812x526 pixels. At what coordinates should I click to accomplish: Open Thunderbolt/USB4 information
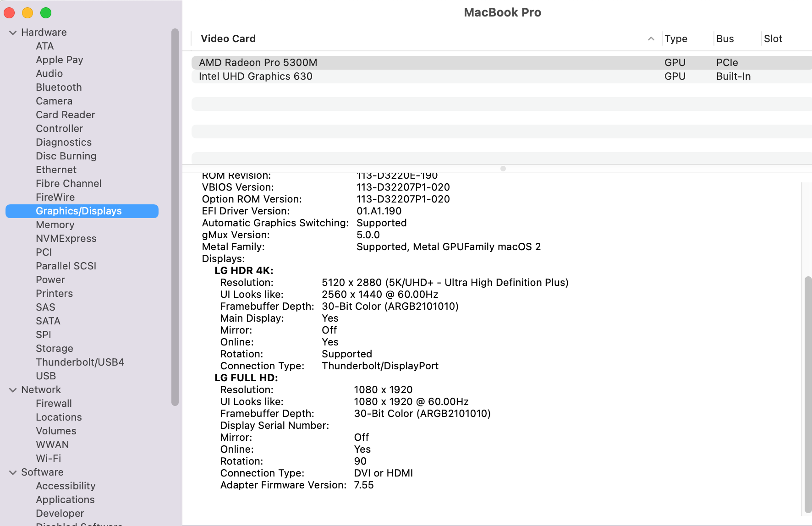(80, 362)
